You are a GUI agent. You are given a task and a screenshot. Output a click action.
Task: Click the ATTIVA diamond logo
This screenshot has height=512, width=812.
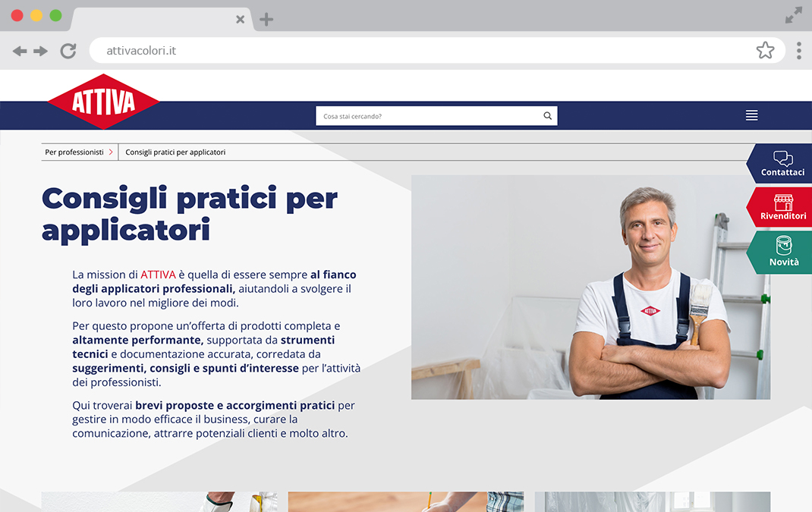click(x=103, y=102)
